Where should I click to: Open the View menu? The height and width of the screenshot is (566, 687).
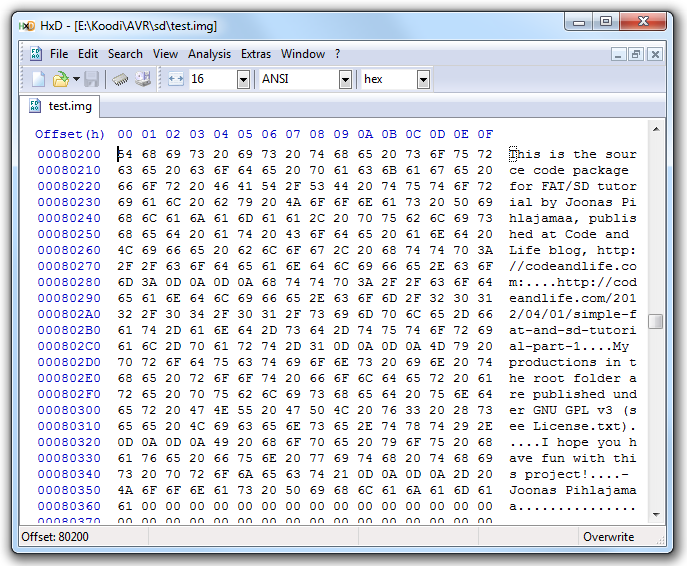(x=165, y=54)
